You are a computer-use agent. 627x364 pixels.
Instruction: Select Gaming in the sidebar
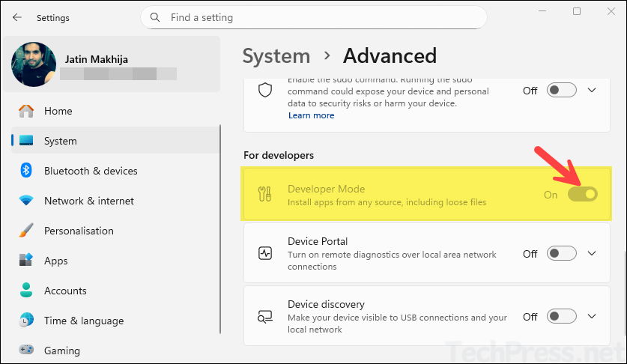coord(62,351)
